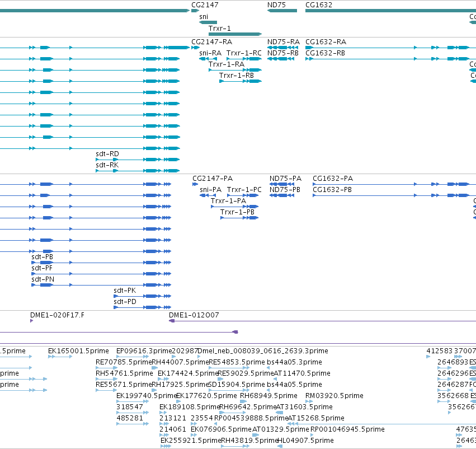
Task: Click the Trxr-1-PC protein label
Action: (244, 190)
